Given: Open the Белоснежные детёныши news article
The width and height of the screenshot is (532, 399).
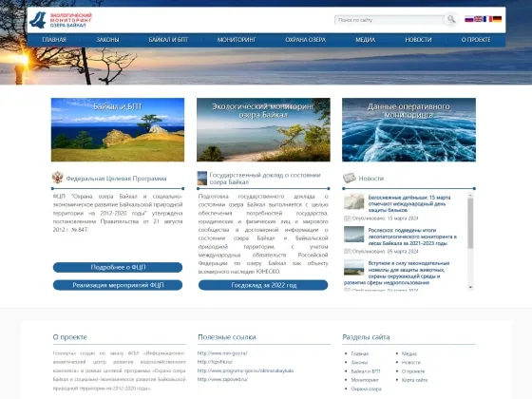Looking at the screenshot, I should click(x=409, y=203).
